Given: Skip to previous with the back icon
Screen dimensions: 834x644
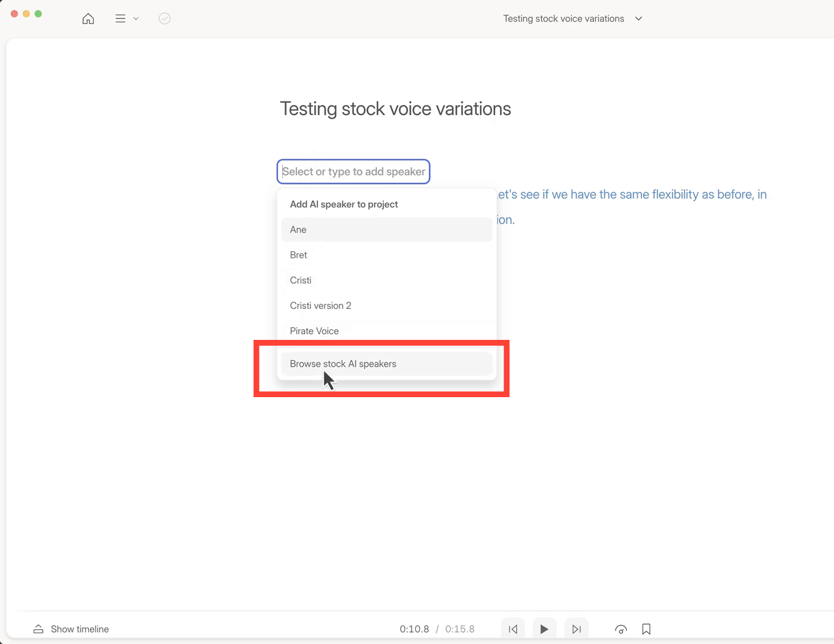Looking at the screenshot, I should coord(513,629).
